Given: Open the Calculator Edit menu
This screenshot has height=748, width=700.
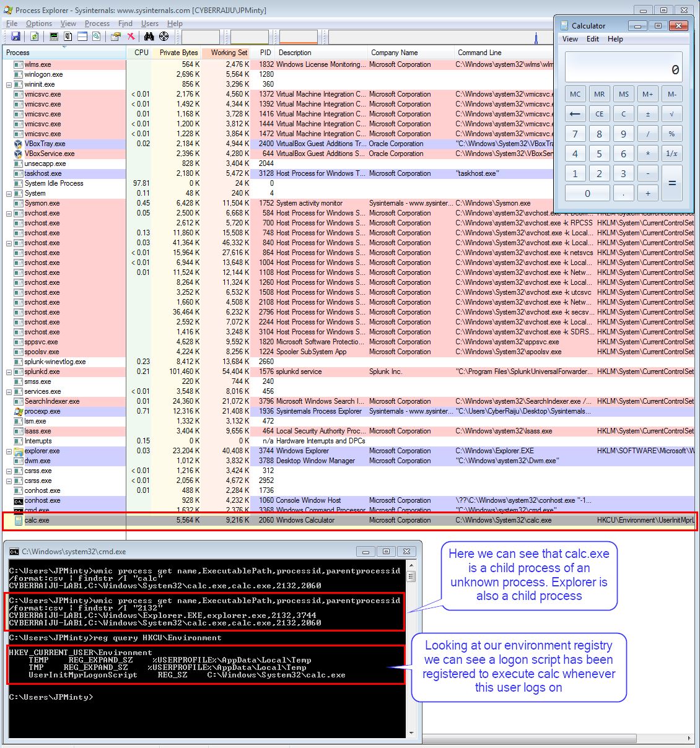Looking at the screenshot, I should point(593,39).
